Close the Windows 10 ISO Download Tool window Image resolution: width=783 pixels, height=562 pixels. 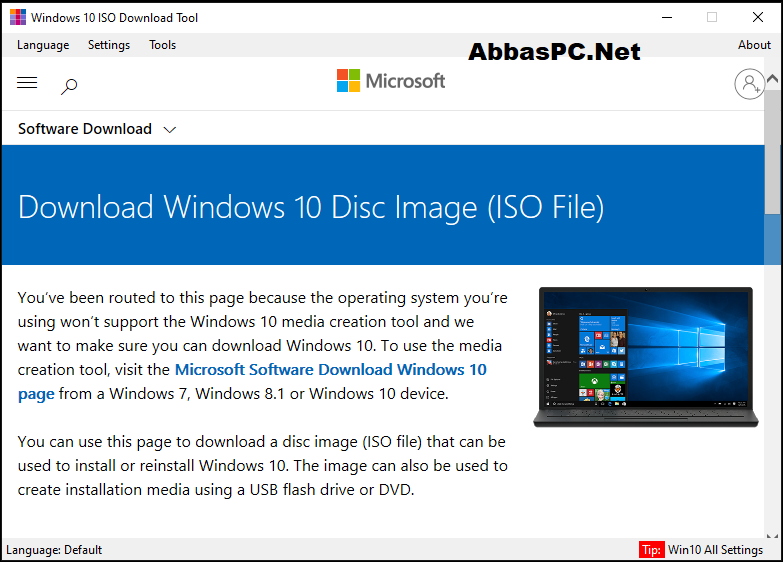point(758,17)
